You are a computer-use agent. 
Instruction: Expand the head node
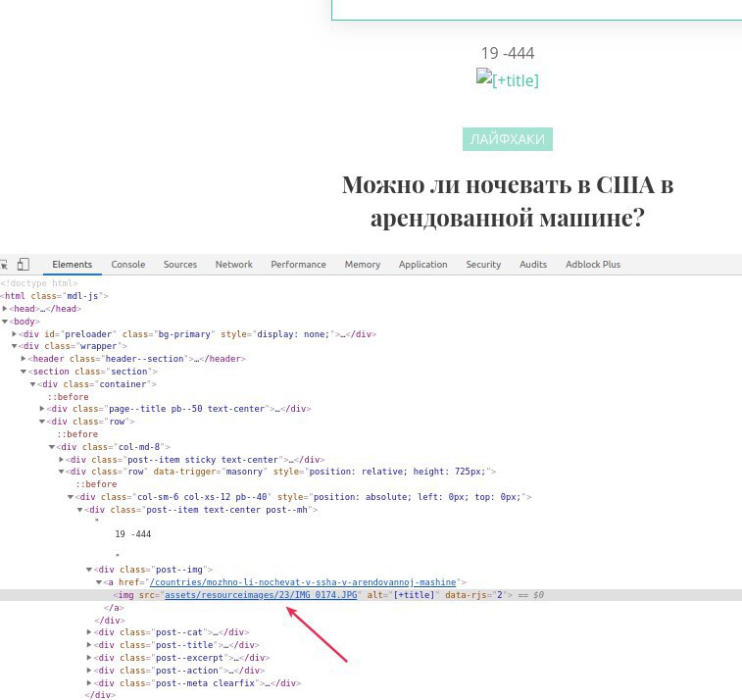click(5, 308)
